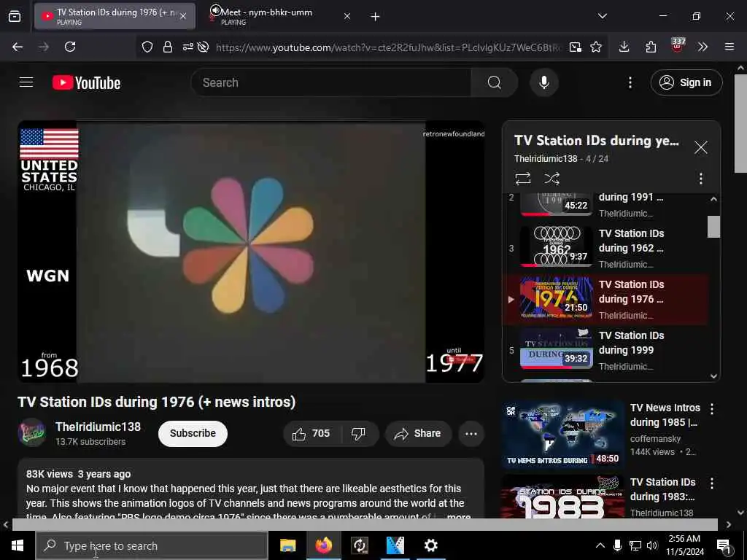This screenshot has height=560, width=747.
Task: Click the YouTube search magnifier button
Action: 494,82
